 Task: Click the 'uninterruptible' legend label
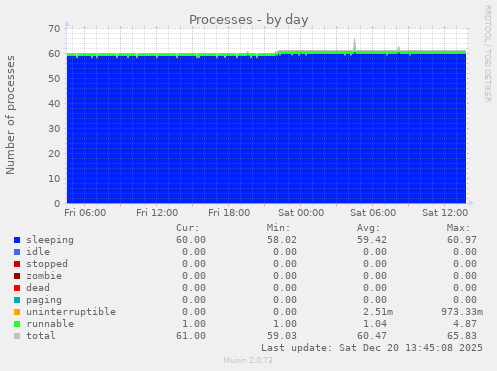tap(71, 312)
